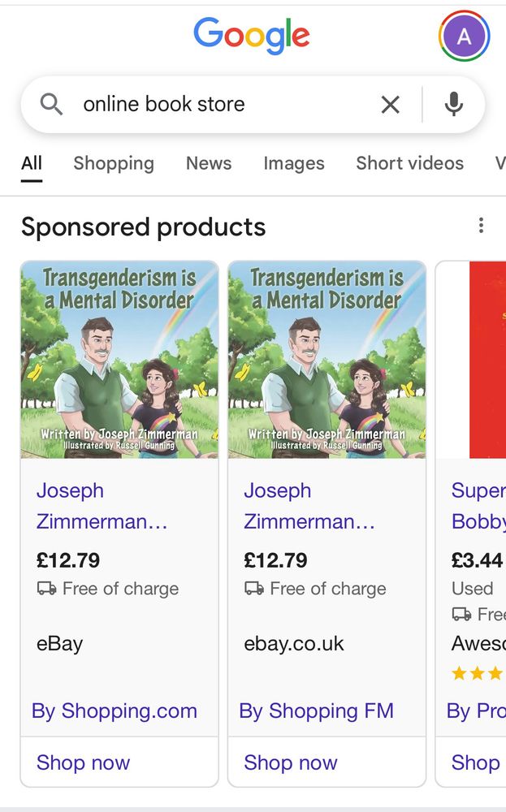506x812 pixels.
Task: Open the account avatar with letter A
Action: [464, 37]
